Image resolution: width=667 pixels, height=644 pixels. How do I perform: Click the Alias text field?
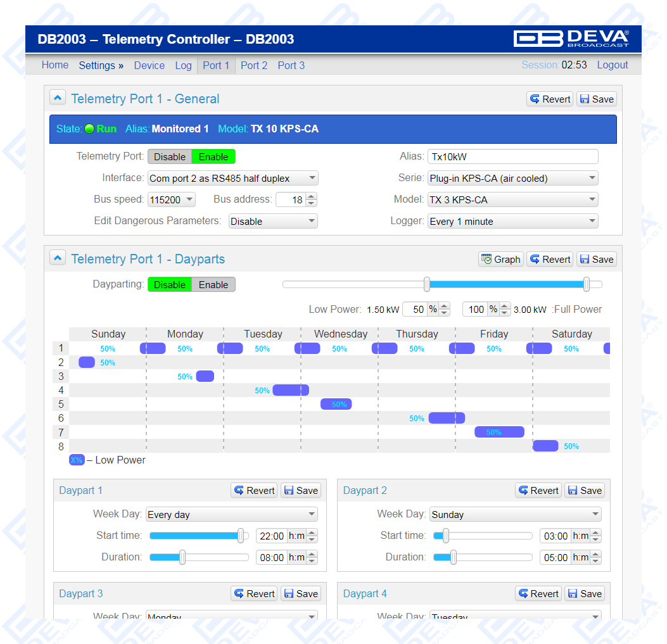click(512, 156)
